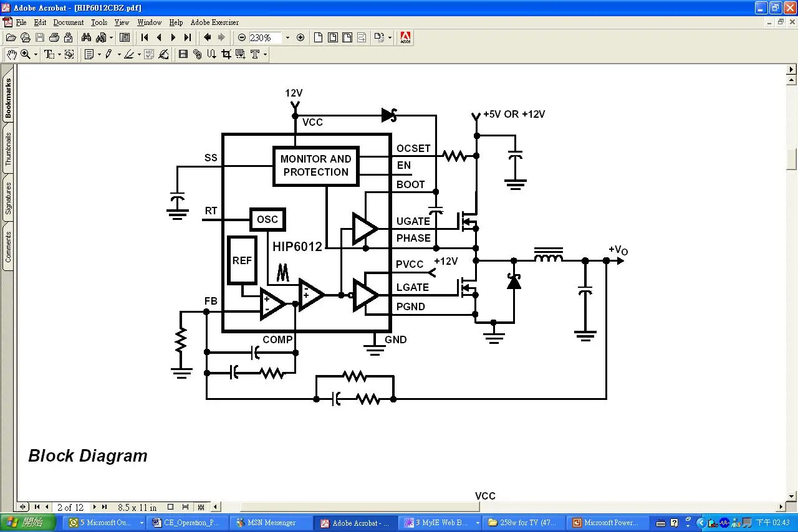798x532 pixels.
Task: Expand Note tool options arrow
Action: [x=99, y=55]
